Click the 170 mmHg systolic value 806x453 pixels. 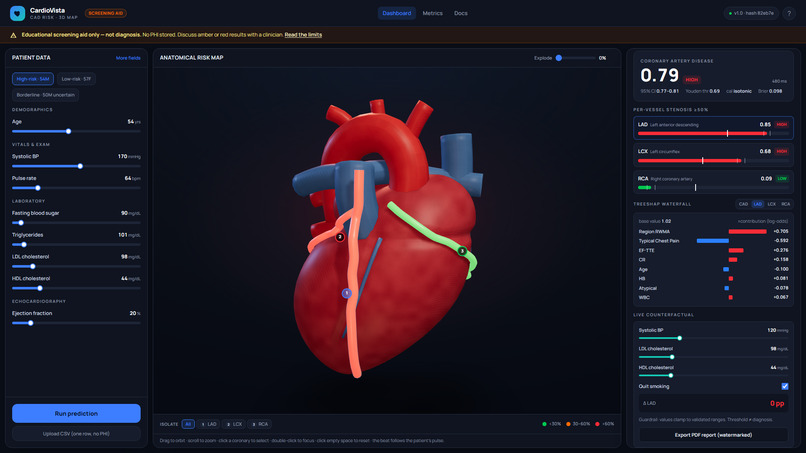(x=129, y=156)
